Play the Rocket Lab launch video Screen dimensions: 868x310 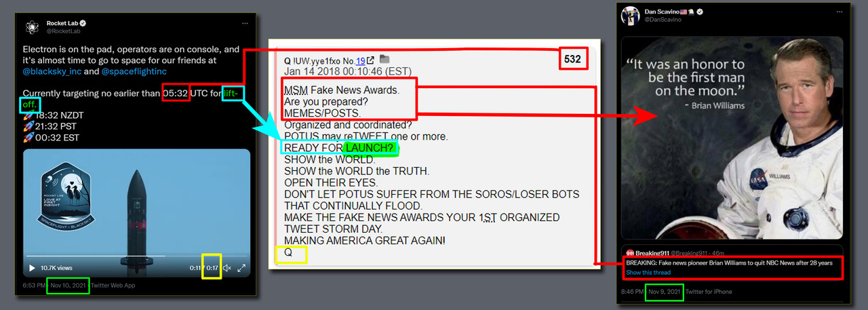[32, 268]
